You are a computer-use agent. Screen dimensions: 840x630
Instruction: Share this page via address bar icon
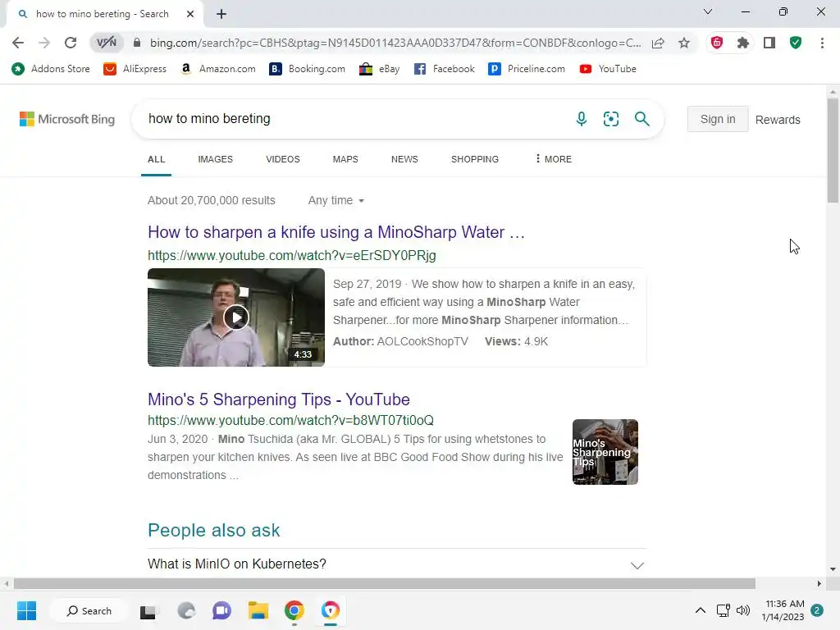coord(658,43)
